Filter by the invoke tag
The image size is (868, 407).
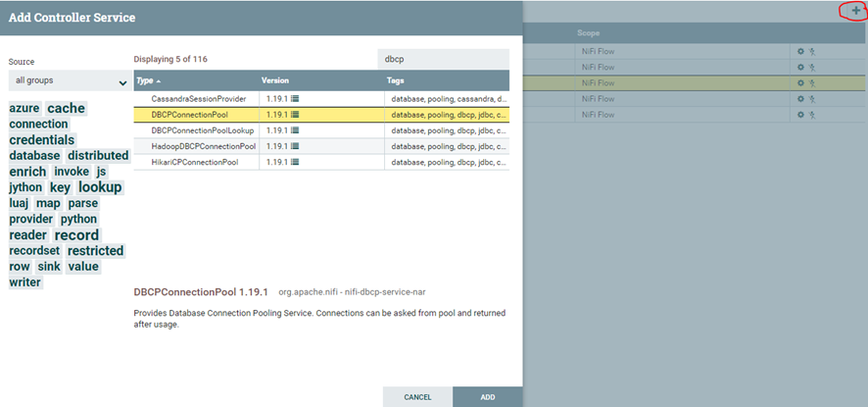(72, 172)
